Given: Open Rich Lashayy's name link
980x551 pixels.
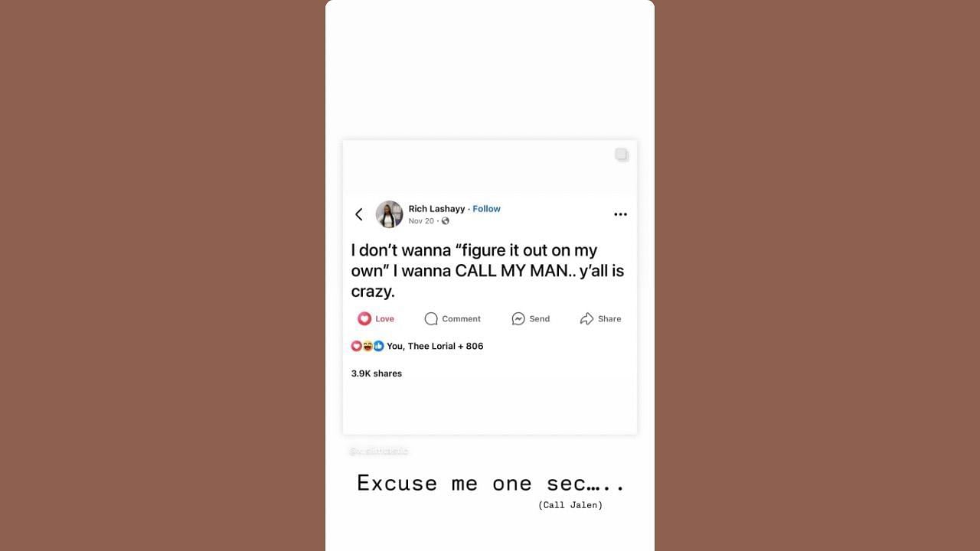Looking at the screenshot, I should 436,209.
